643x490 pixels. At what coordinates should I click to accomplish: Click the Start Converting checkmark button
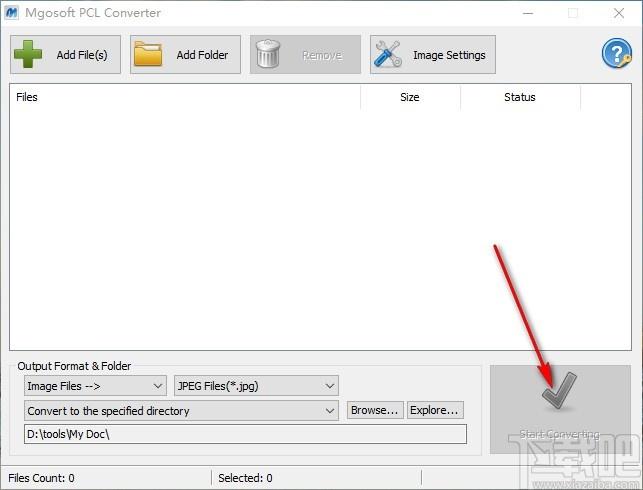560,409
